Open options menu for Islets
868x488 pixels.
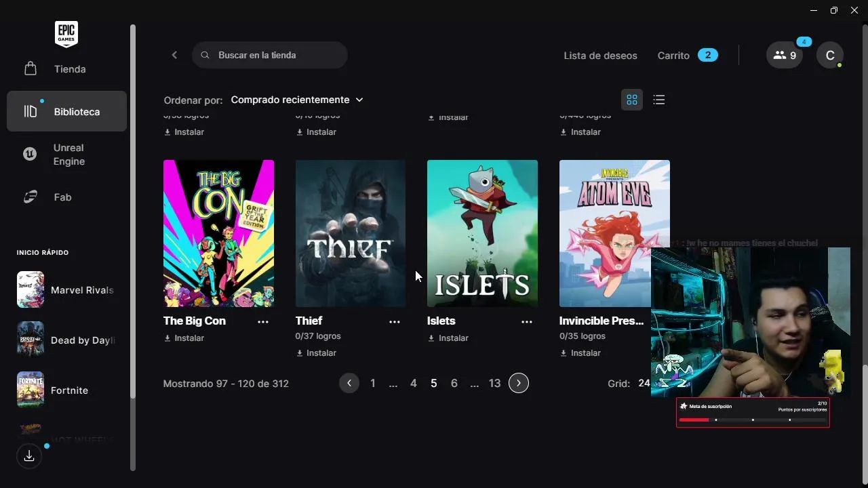[527, 322]
